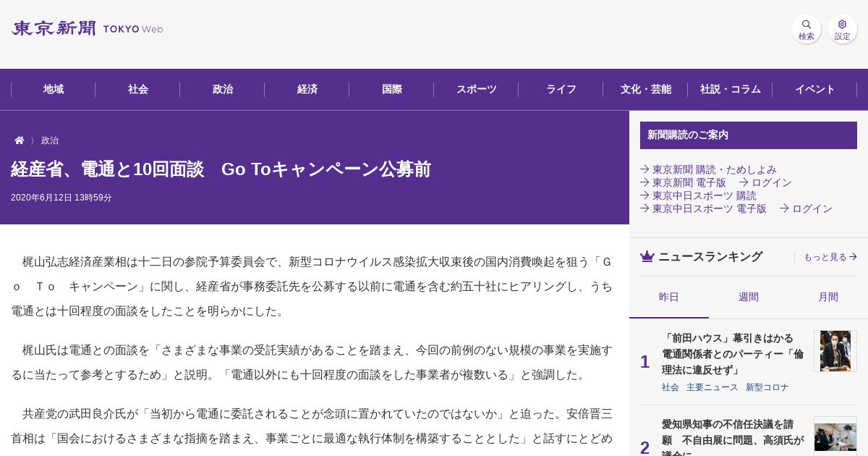Open the ライフ navigation menu
Viewport: 868px width, 456px height.
(561, 89)
